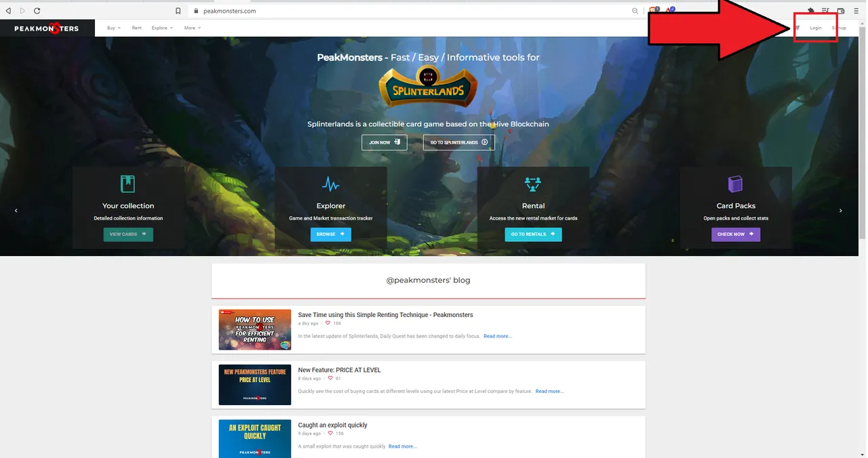Open the browser hamburger menu
This screenshot has width=868, height=458.
857,11
